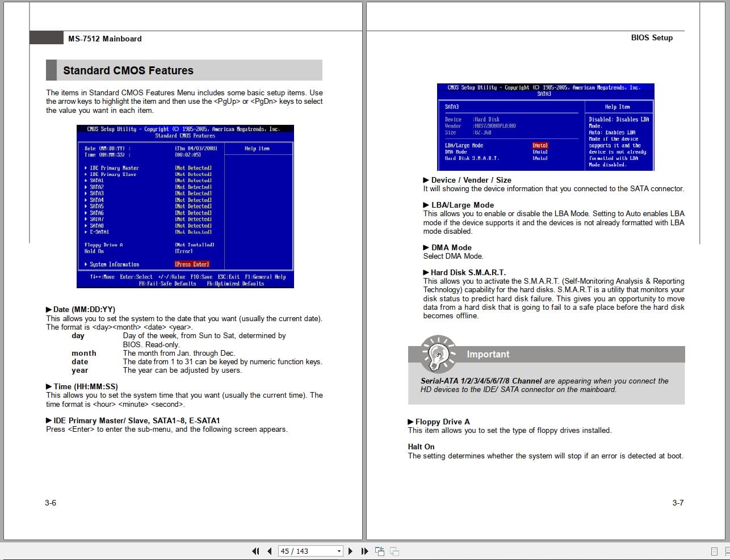Image resolution: width=730 pixels, height=560 pixels.
Task: Switch to single page view icon
Action: pyautogui.click(x=714, y=551)
